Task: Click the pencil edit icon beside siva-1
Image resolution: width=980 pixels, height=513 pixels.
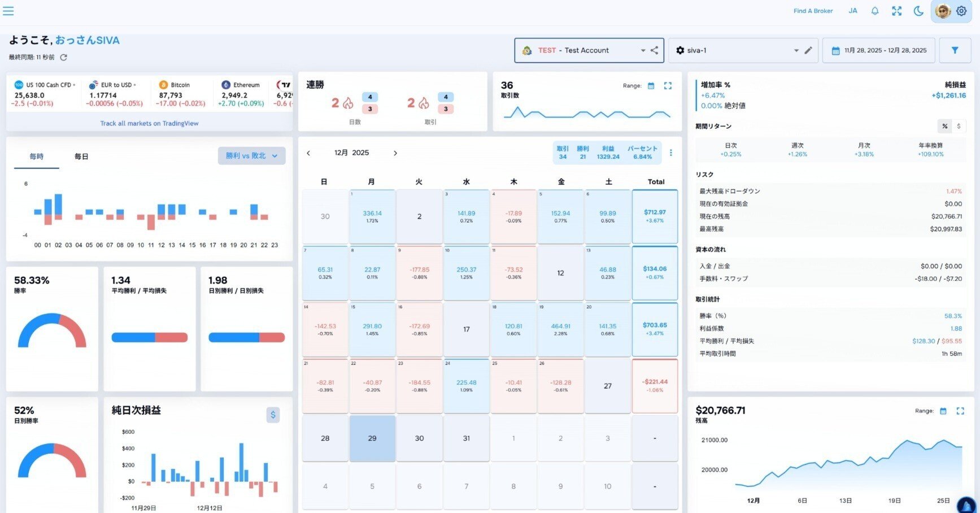Action: (808, 50)
